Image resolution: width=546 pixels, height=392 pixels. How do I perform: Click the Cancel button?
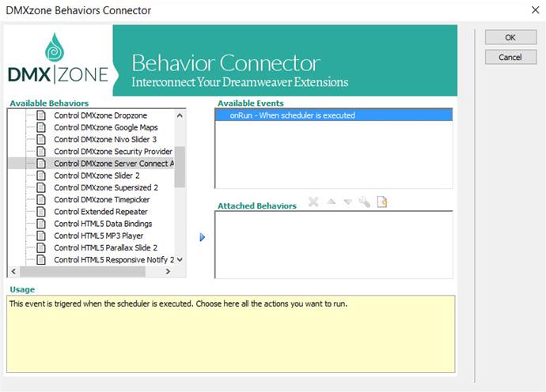coord(510,57)
